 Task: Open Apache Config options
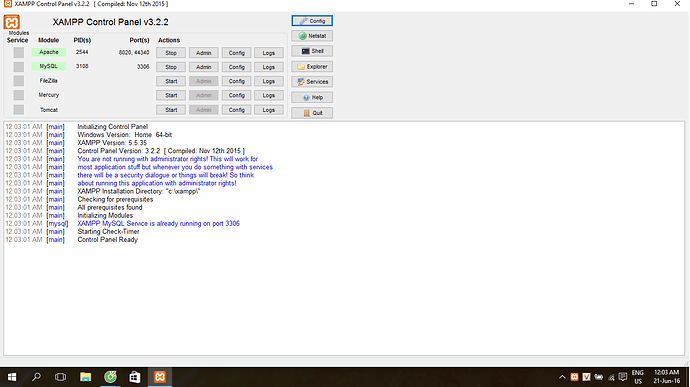pyautogui.click(x=236, y=53)
